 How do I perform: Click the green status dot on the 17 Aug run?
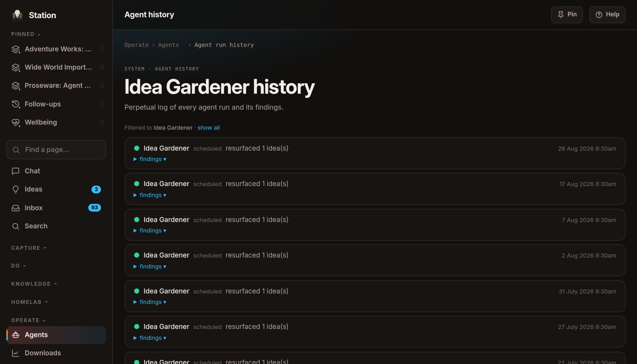coord(137,184)
